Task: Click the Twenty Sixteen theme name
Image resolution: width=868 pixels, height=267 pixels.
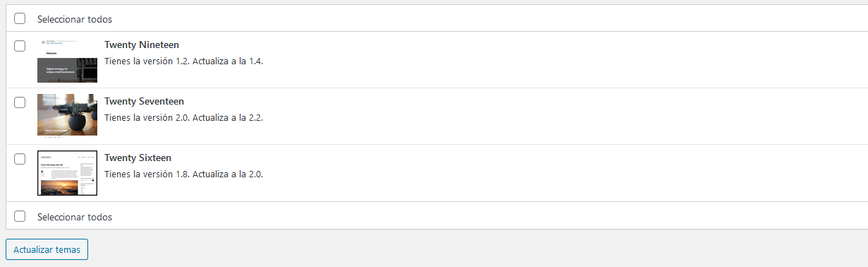Action: click(x=137, y=158)
